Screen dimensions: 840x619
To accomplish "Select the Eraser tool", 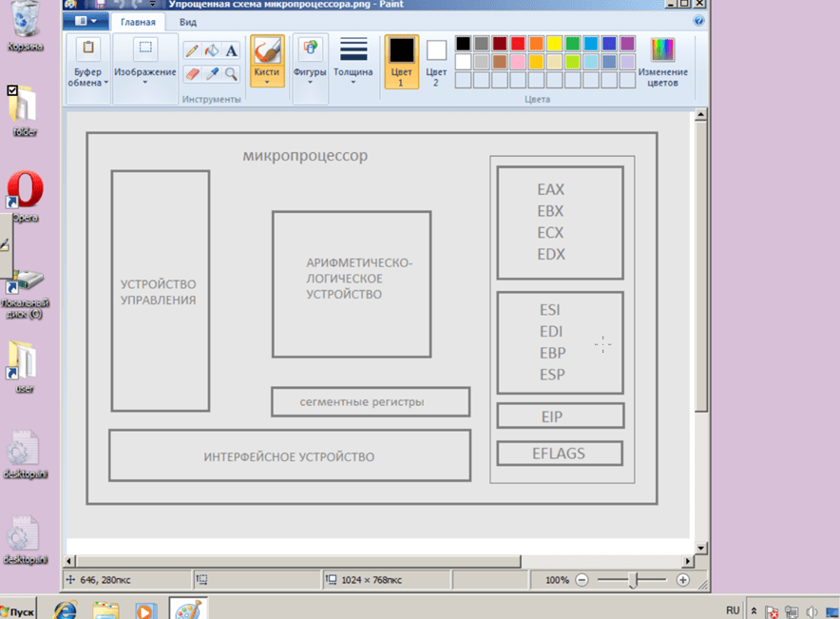I will tap(192, 73).
